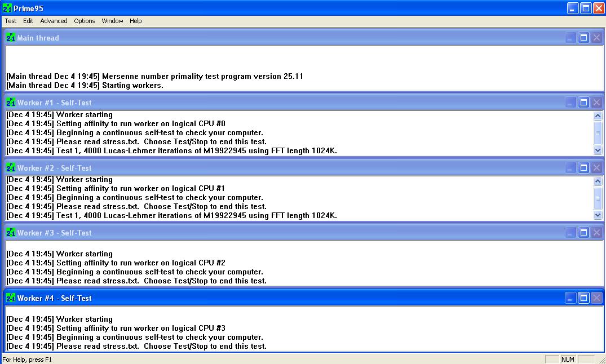This screenshot has height=364, width=606.
Task: Click the NUM indicator in status bar
Action: click(x=568, y=359)
